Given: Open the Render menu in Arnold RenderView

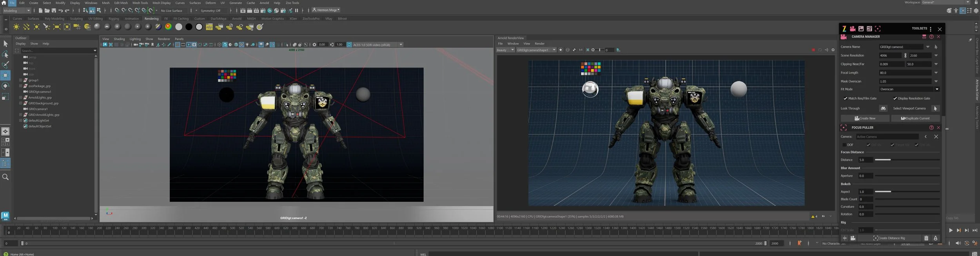Looking at the screenshot, I should pos(540,44).
